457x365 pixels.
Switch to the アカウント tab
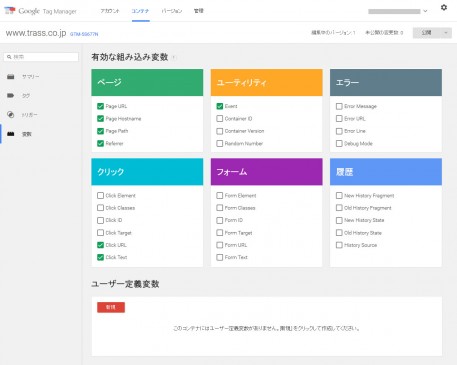pos(110,11)
